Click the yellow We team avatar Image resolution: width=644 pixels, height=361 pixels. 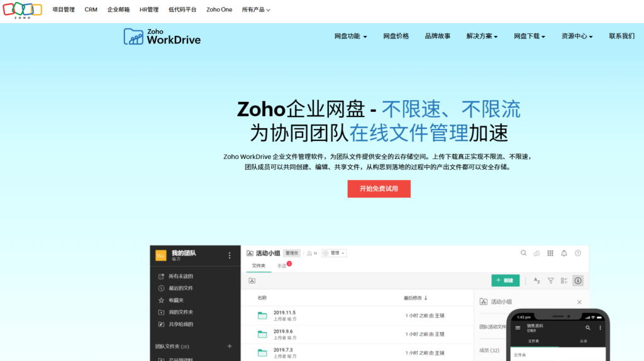pos(160,255)
